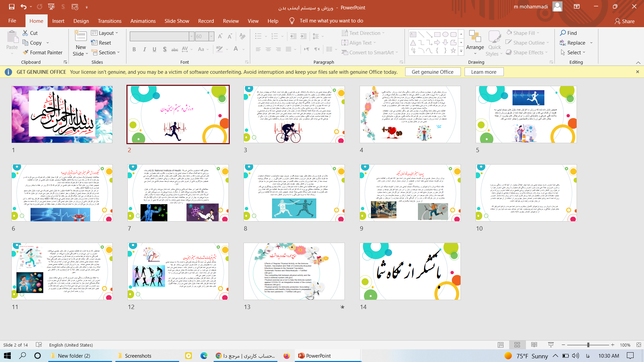This screenshot has height=362, width=644.
Task: Click the Undo arrow icon
Action: (x=23, y=7)
